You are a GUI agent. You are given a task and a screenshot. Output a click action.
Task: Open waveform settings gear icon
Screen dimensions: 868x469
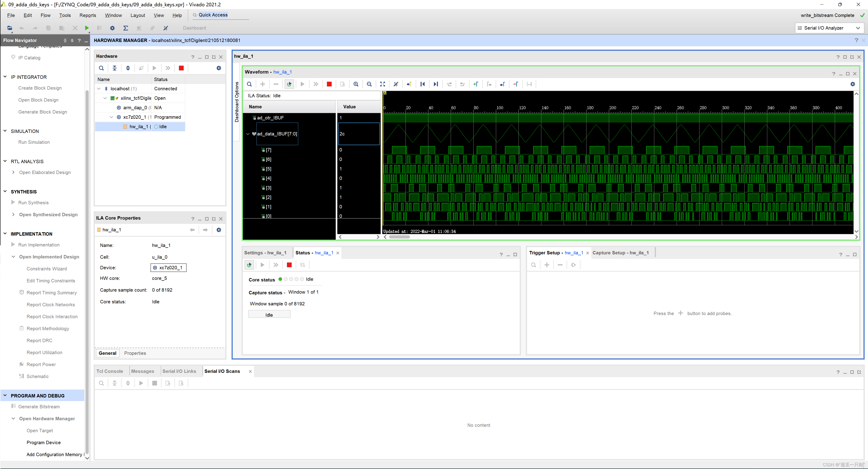852,84
